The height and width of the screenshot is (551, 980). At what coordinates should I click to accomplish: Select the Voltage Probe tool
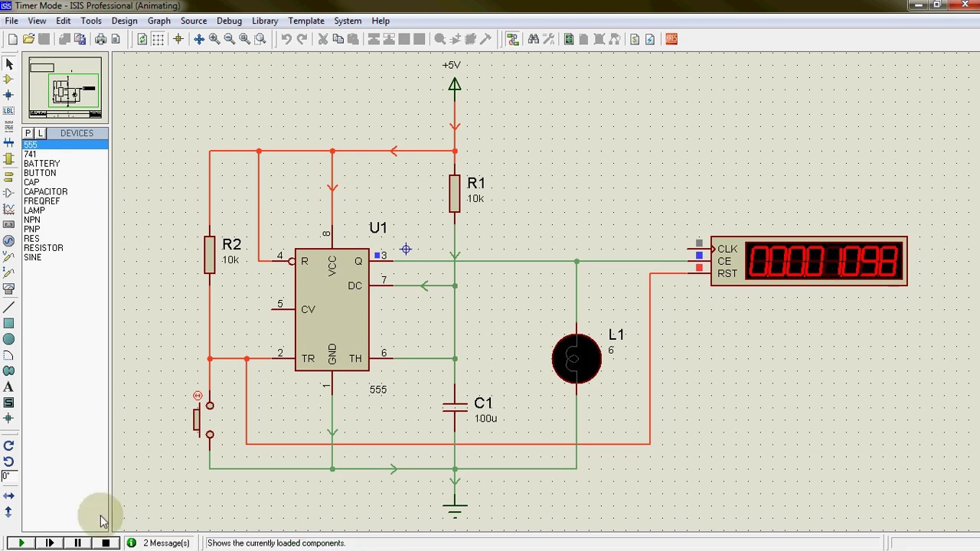(9, 256)
